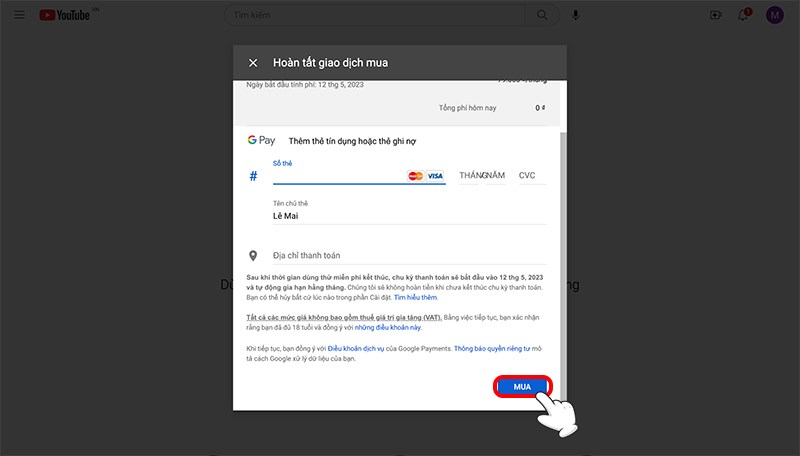
Task: Open the YouTube hamburger guide menu
Action: point(19,15)
